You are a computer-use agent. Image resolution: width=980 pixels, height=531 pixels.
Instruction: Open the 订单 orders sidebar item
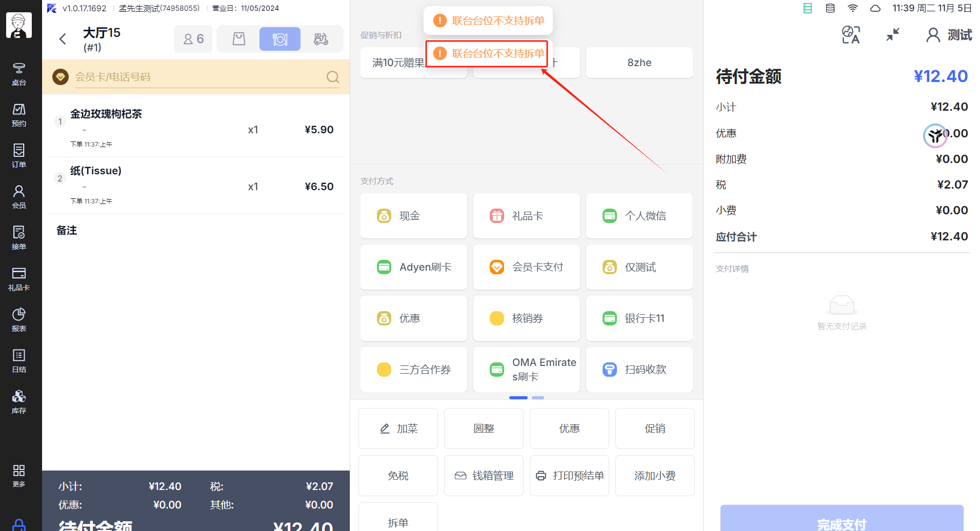click(x=19, y=156)
